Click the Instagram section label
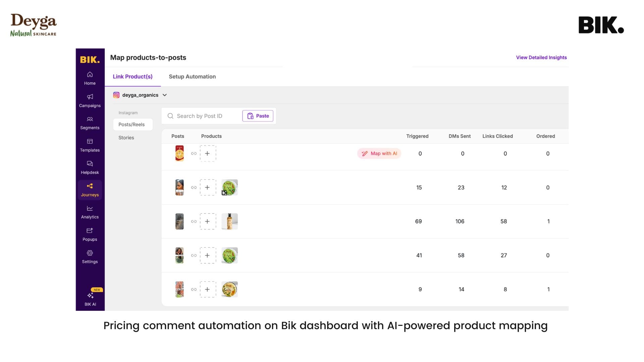 (128, 113)
